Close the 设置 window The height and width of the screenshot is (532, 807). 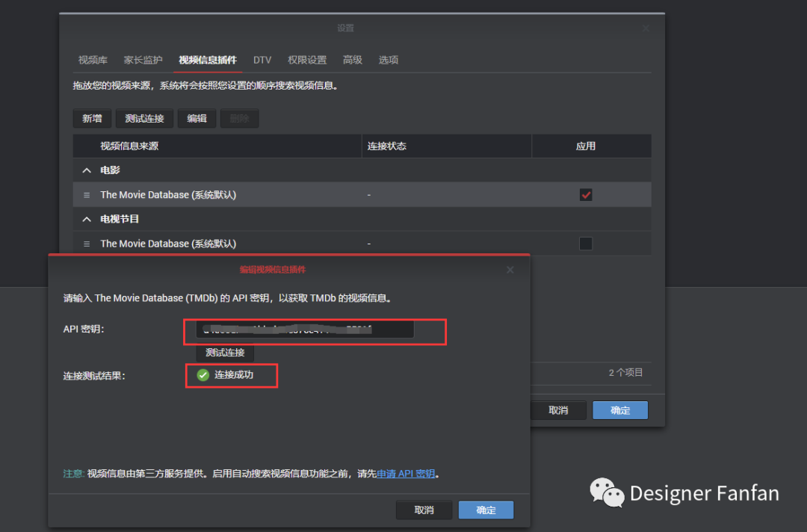(646, 28)
